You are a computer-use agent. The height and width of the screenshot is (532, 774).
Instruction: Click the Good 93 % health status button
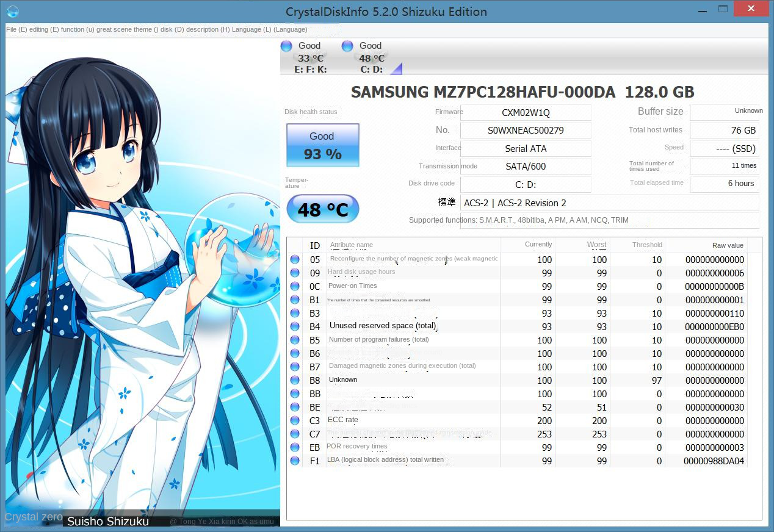point(323,145)
